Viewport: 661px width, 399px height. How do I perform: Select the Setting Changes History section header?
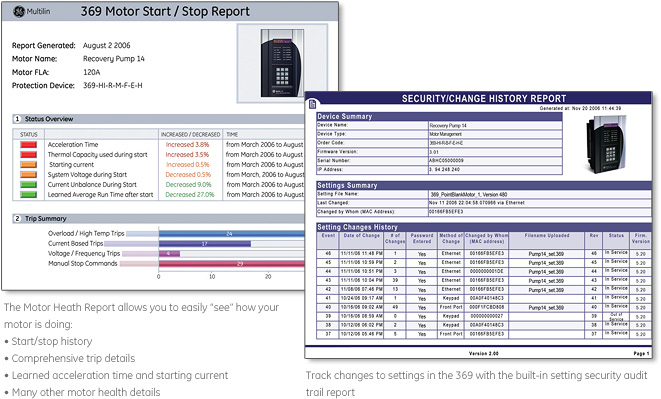(484, 227)
